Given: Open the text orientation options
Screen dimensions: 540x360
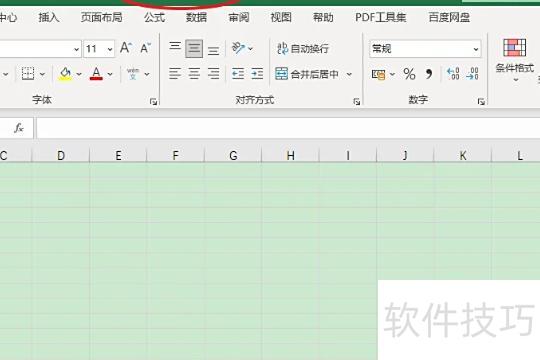Looking at the screenshot, I should 242,48.
